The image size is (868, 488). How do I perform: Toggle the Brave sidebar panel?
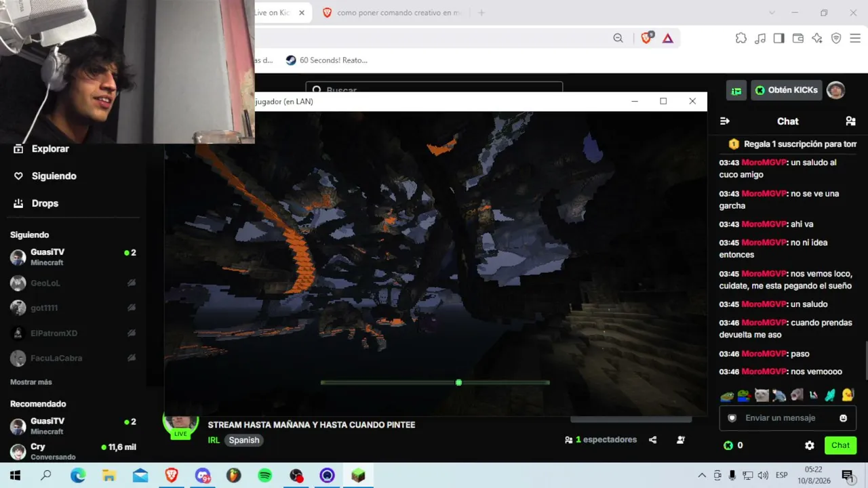[779, 38]
